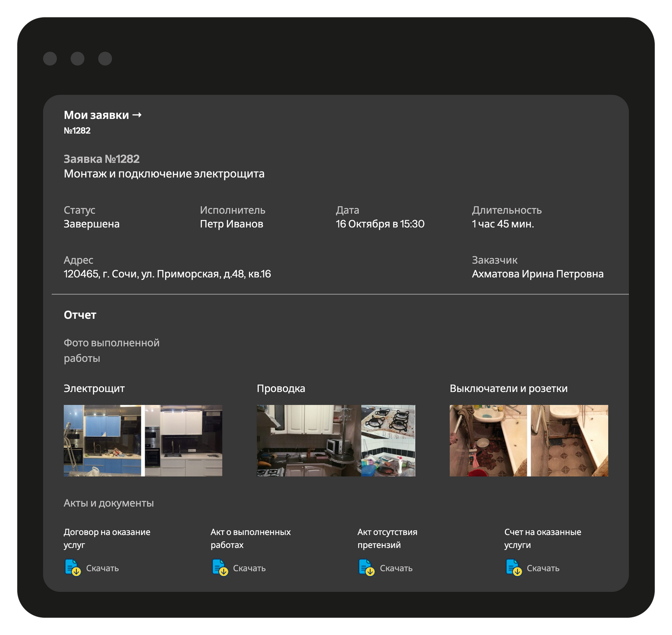Image resolution: width=672 pixels, height=635 pixels.
Task: Click download icon for 'Договор на оказание услуг'
Action: point(73,568)
